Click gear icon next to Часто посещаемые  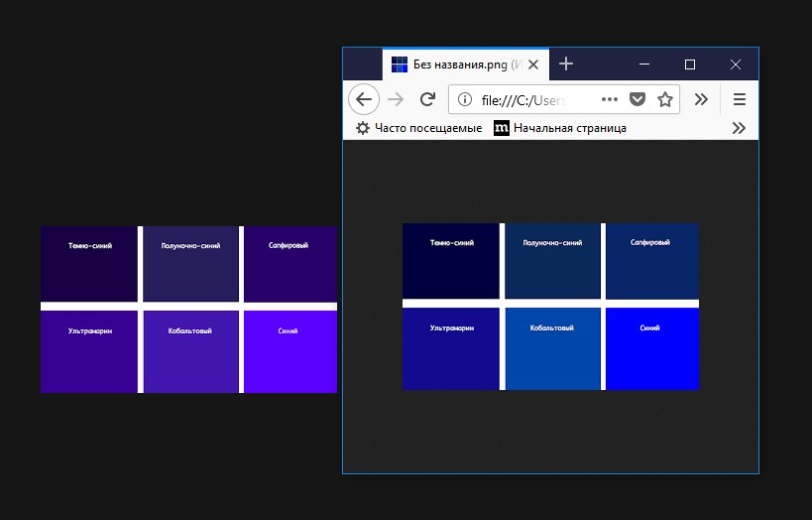[x=363, y=128]
